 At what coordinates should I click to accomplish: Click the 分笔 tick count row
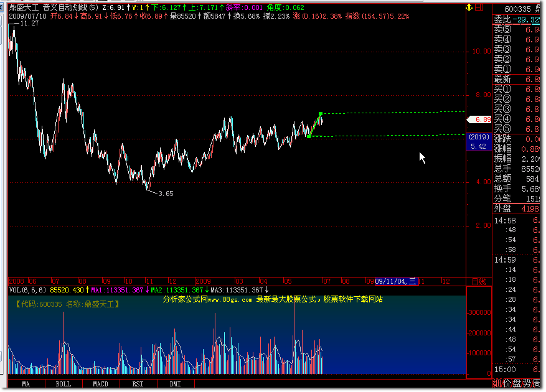(516, 198)
